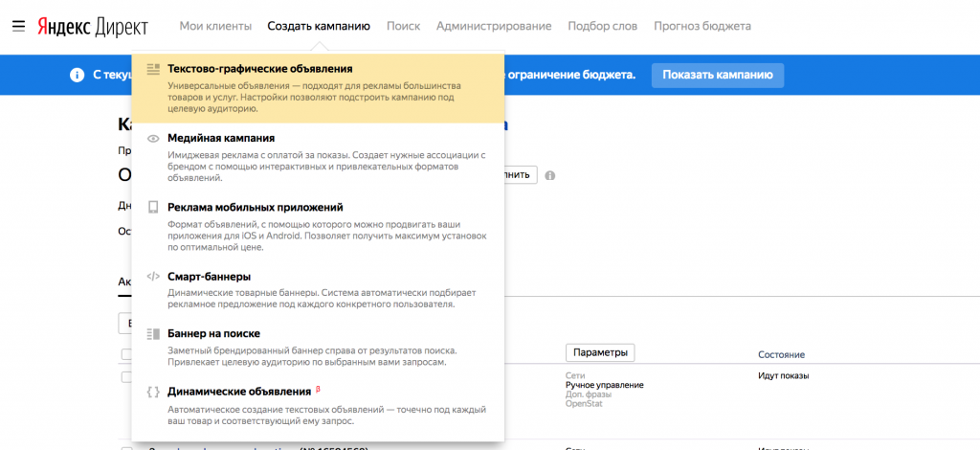Click the partially hidden Пополнить button

521,175
